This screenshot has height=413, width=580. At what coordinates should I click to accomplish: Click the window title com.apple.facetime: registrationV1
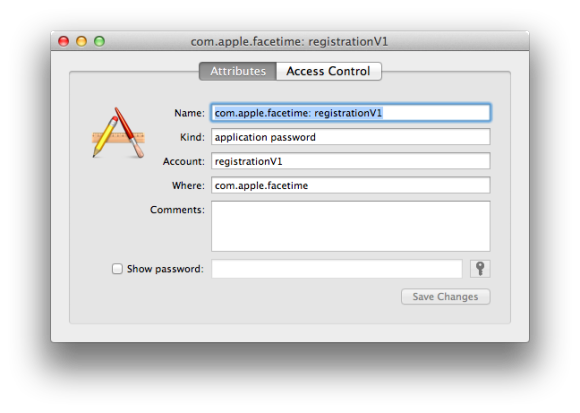(289, 41)
